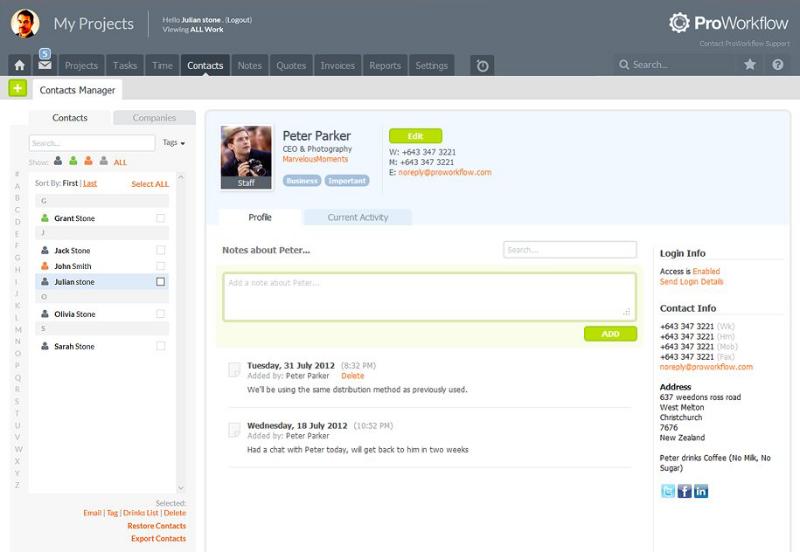Open the messages envelope icon
This screenshot has width=800, height=552.
45,65
